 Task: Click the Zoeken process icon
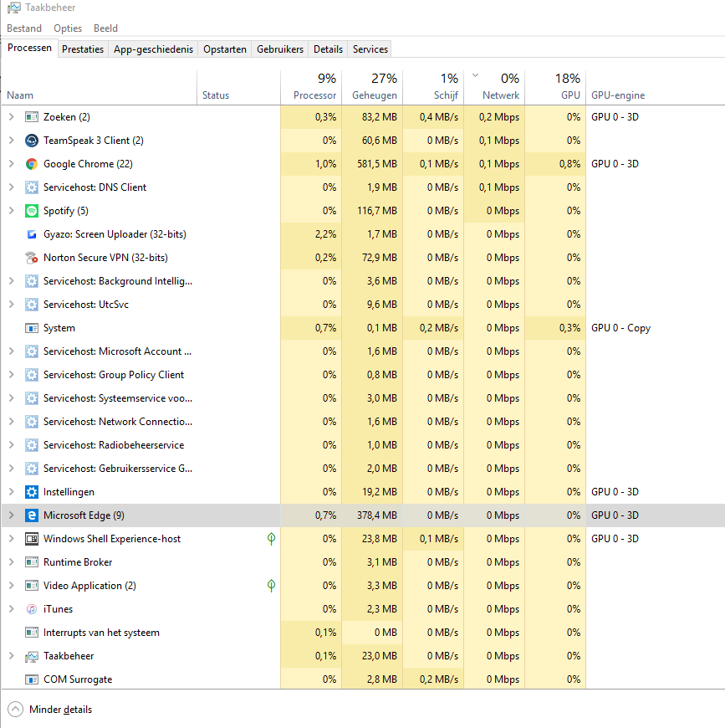tap(32, 117)
